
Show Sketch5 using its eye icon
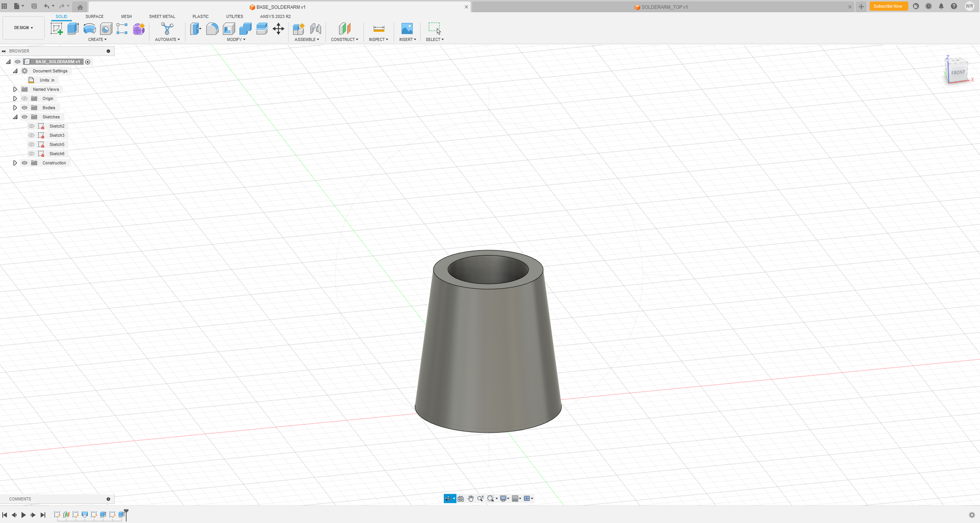31,144
